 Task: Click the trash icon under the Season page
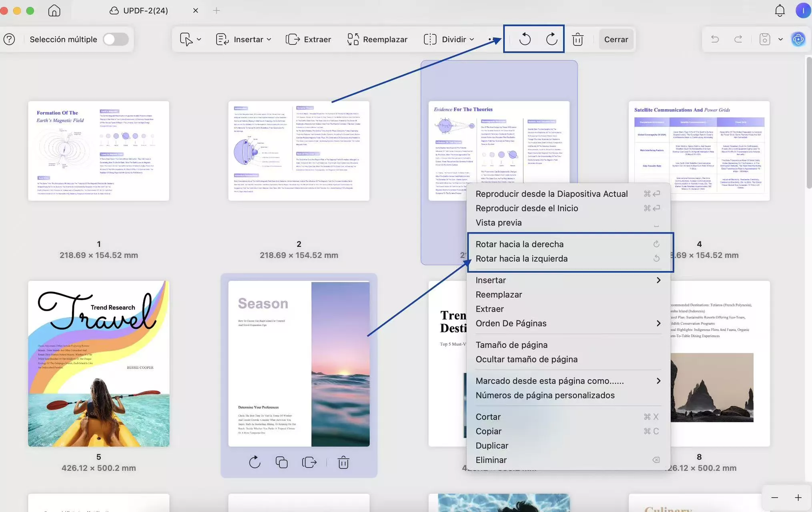point(343,462)
